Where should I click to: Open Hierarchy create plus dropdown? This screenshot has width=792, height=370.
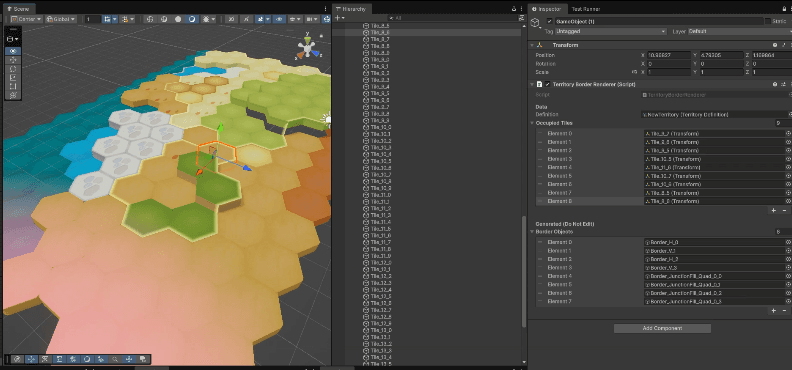pos(340,18)
